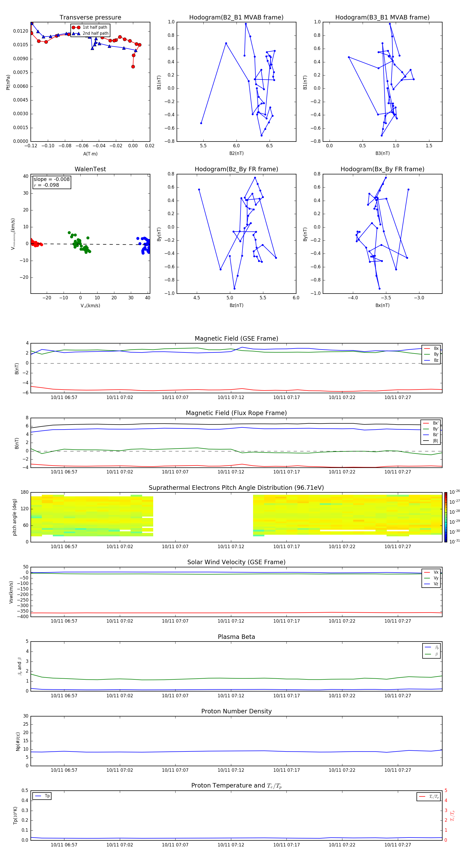The width and height of the screenshot is (473, 868).
Task: Click the Proton Number Density title
Action: pos(236,711)
